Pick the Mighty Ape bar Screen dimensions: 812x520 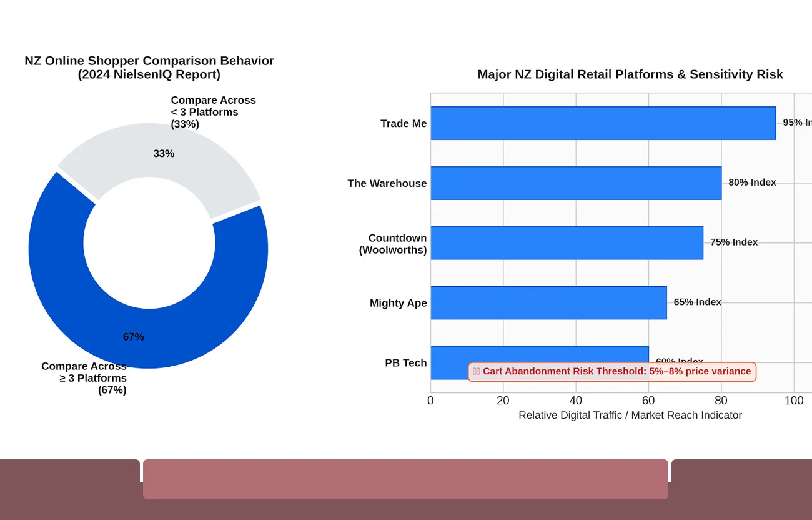pyautogui.click(x=549, y=302)
